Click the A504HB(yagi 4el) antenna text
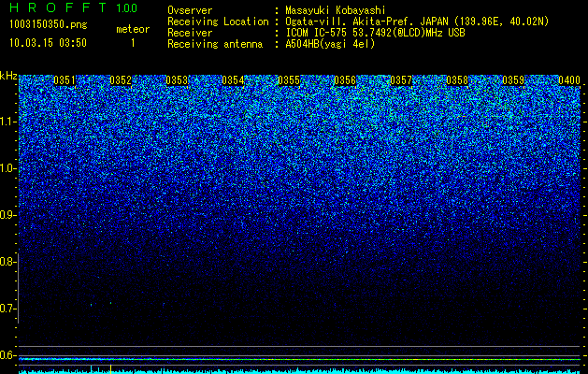 coord(330,44)
